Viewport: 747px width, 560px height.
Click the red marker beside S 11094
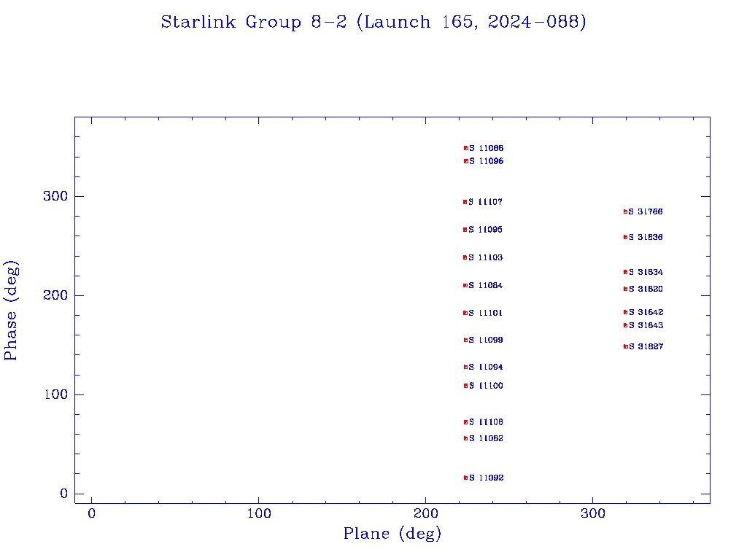coord(466,367)
